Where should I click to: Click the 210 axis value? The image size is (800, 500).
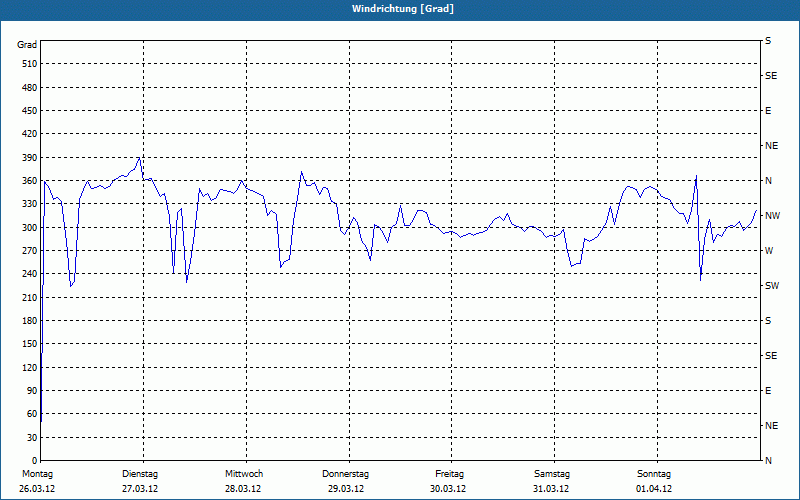click(x=30, y=297)
